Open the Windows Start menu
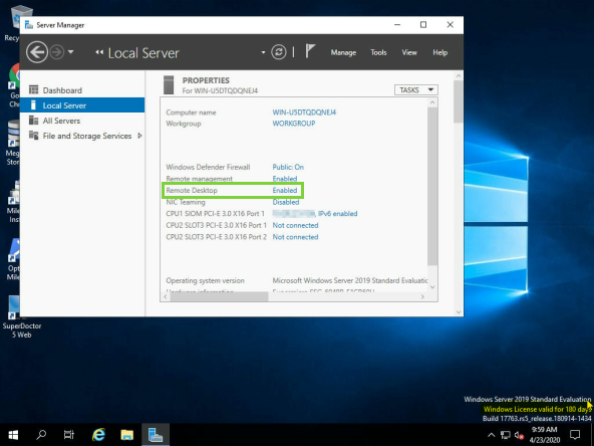This screenshot has width=594, height=446. pyautogui.click(x=13, y=435)
